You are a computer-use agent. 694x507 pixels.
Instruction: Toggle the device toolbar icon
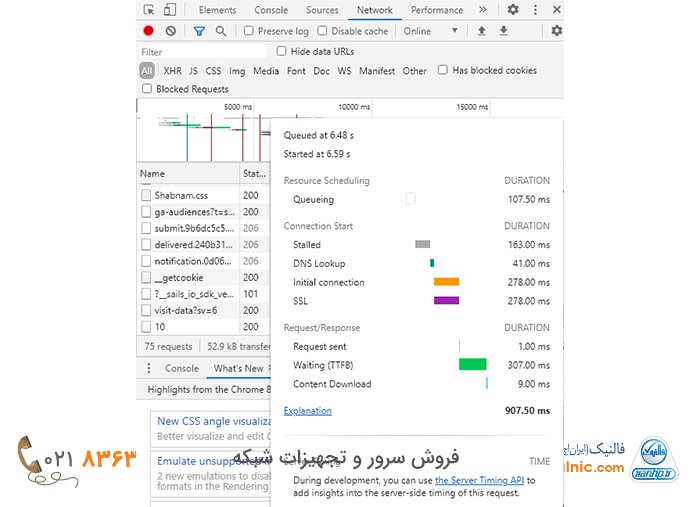click(169, 10)
